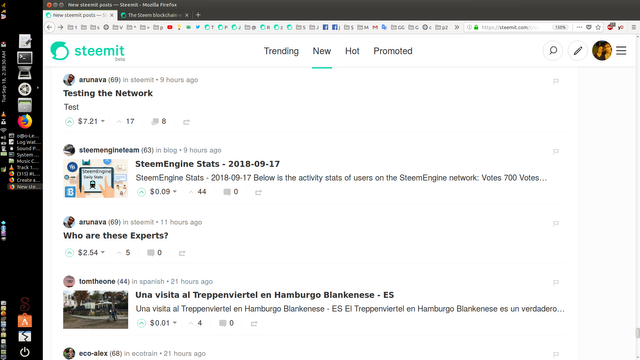Flag the 'Who are these Experts?' post
Screen dimensions: 640x360
click(x=556, y=223)
